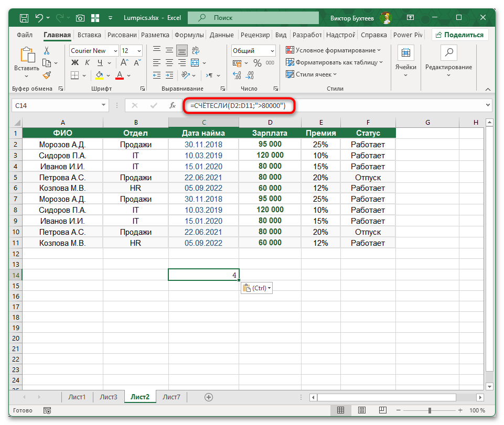Switch to the Данные tab
This screenshot has width=504, height=425.
(x=221, y=35)
